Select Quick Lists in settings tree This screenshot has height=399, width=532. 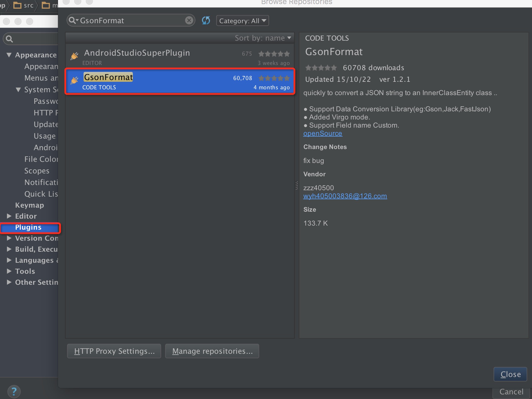click(41, 194)
